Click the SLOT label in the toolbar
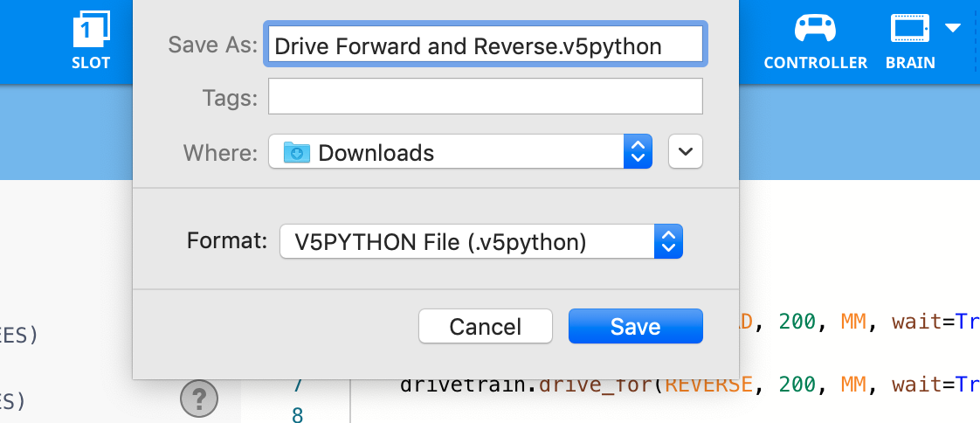The height and width of the screenshot is (423, 980). pyautogui.click(x=91, y=63)
